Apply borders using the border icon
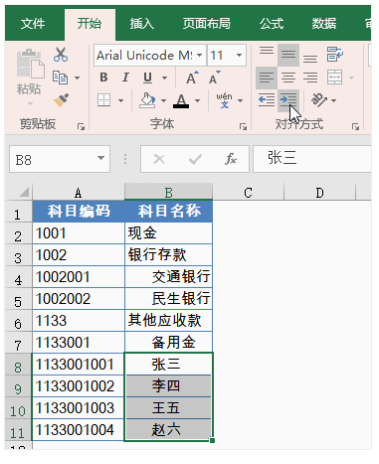379x464 pixels. [104, 100]
